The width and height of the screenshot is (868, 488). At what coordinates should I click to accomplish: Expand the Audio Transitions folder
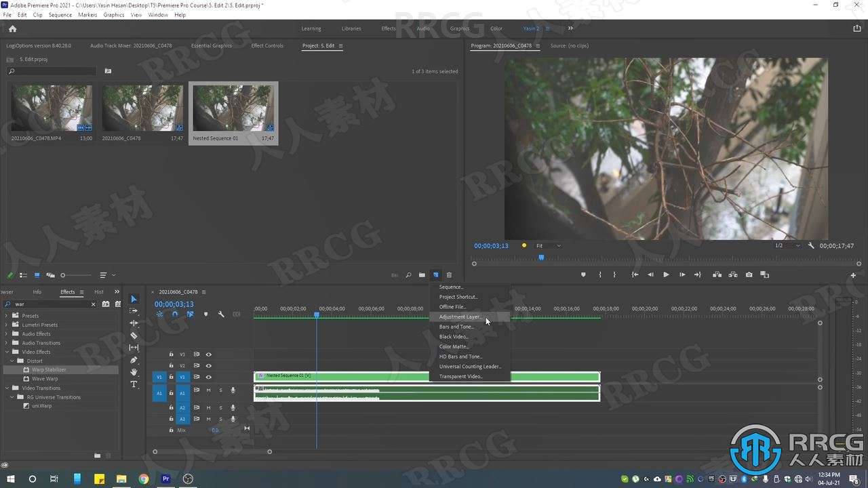coord(7,343)
